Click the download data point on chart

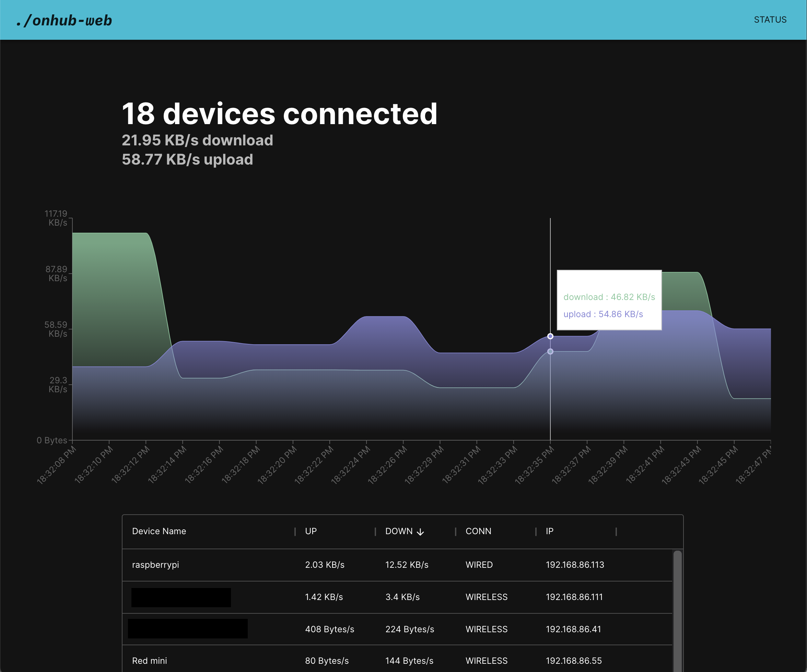click(550, 351)
